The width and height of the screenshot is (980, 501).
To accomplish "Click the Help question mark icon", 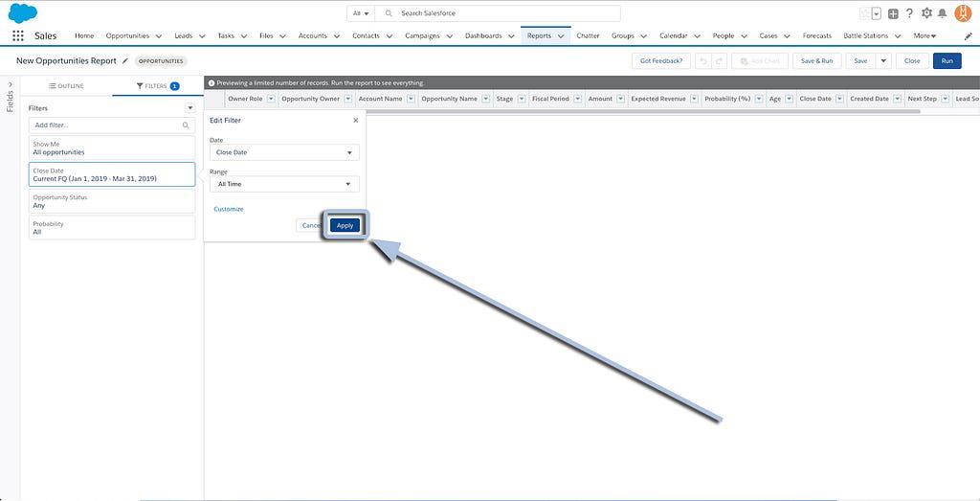I will (909, 13).
